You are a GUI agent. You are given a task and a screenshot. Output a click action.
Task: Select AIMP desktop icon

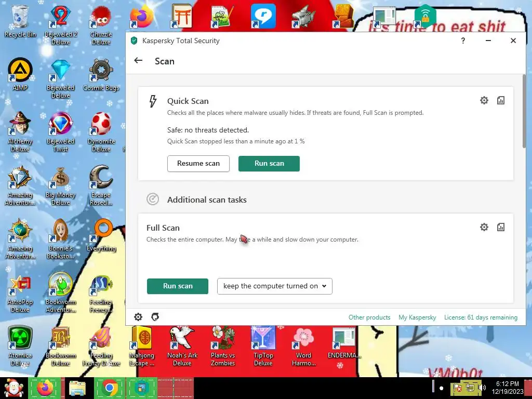pyautogui.click(x=20, y=74)
